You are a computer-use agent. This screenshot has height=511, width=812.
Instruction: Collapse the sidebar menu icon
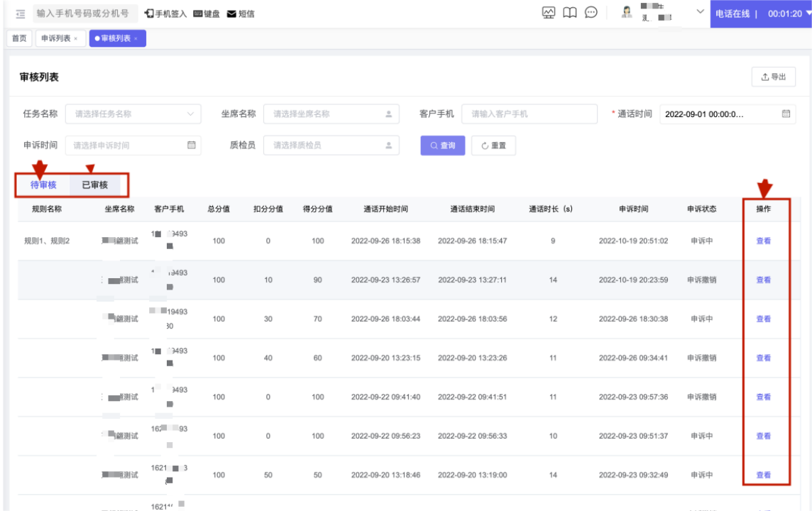(x=20, y=14)
